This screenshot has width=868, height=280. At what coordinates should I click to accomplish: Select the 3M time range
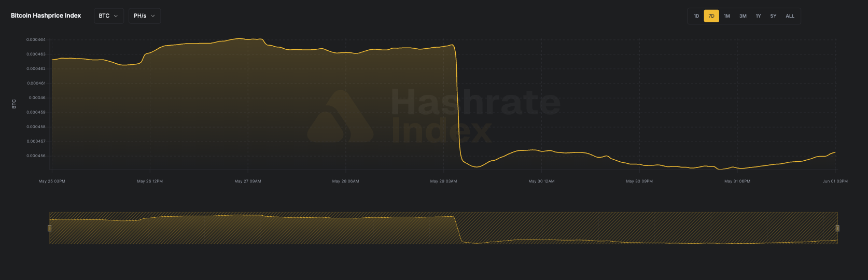743,16
